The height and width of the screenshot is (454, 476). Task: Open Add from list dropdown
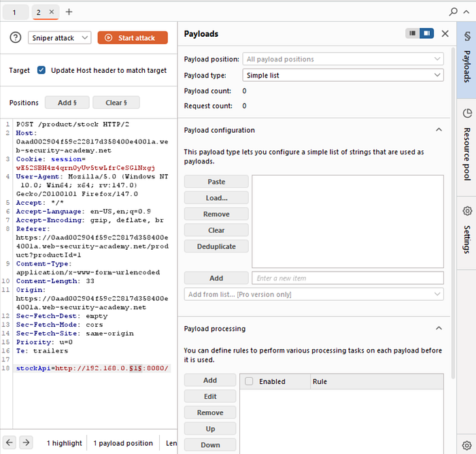[x=313, y=294]
